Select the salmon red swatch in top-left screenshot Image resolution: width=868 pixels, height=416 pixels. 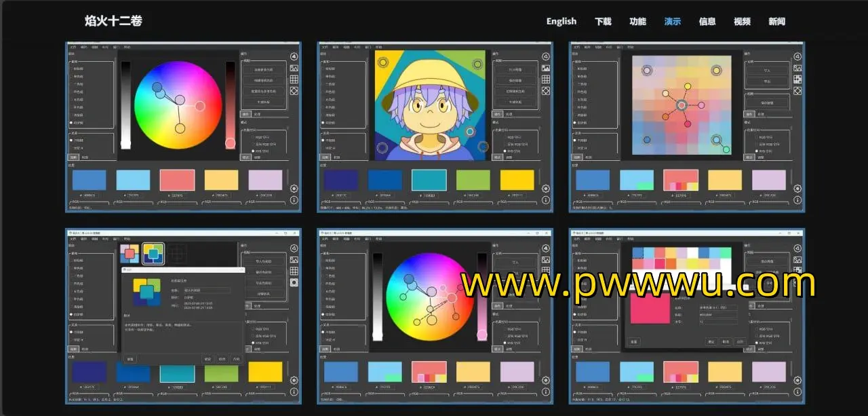pyautogui.click(x=177, y=180)
